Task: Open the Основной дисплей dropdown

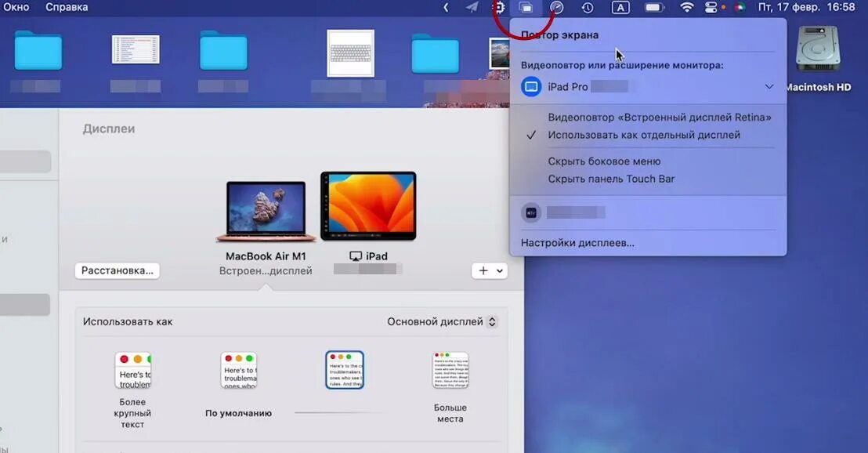Action: 442,322
